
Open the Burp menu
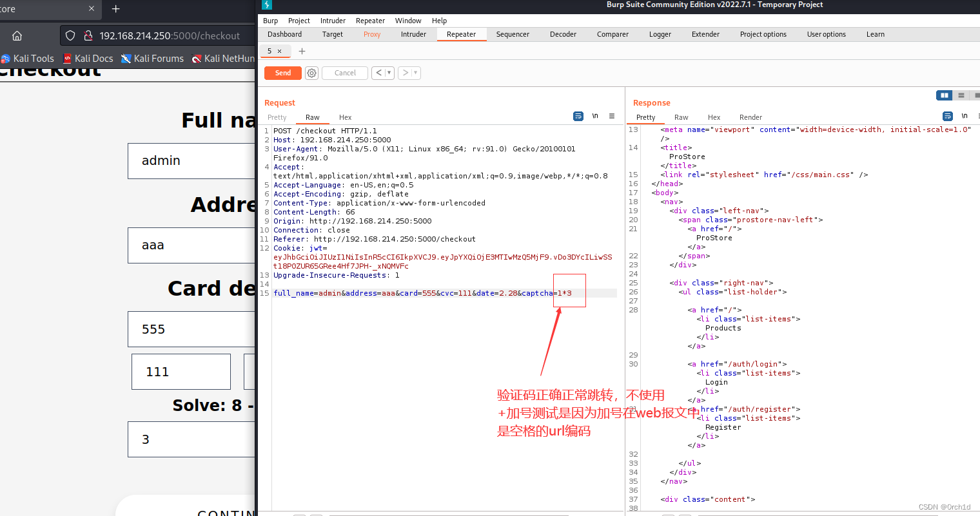270,21
